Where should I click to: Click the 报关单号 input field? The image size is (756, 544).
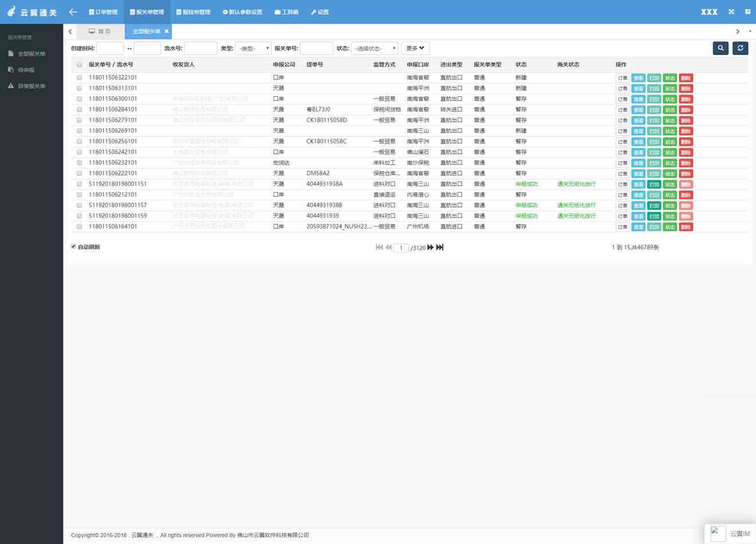pyautogui.click(x=316, y=49)
